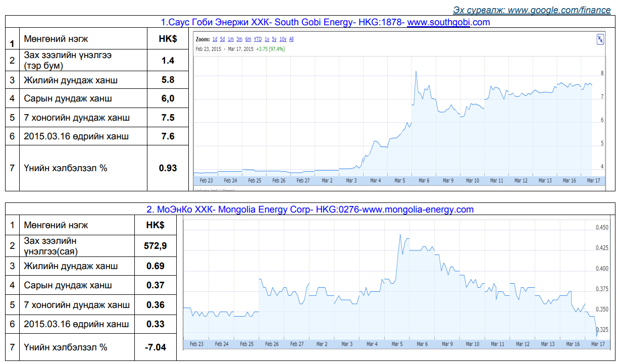This screenshot has height=364, width=617.
Task: Switch chart zoom to 1m
Action: (x=230, y=39)
